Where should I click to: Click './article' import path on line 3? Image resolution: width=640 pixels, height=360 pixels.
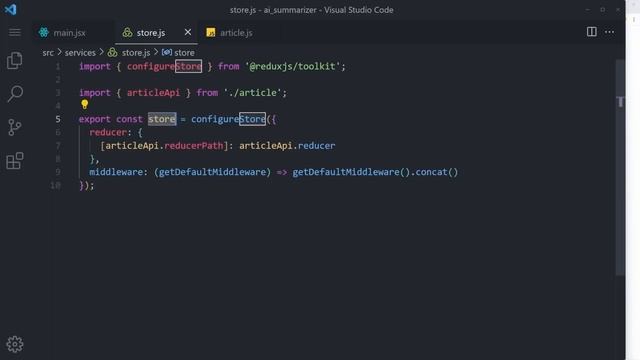click(x=253, y=93)
